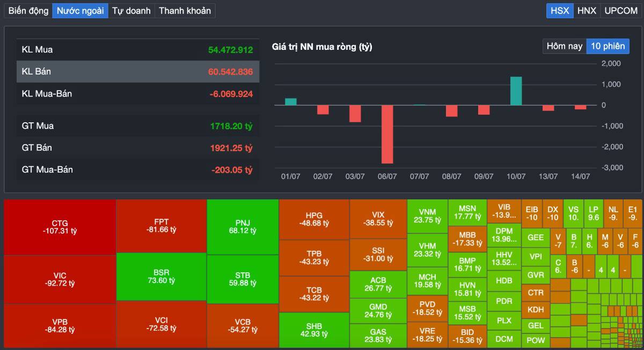
Task: Open the TCB treemap cell
Action: pos(314,294)
